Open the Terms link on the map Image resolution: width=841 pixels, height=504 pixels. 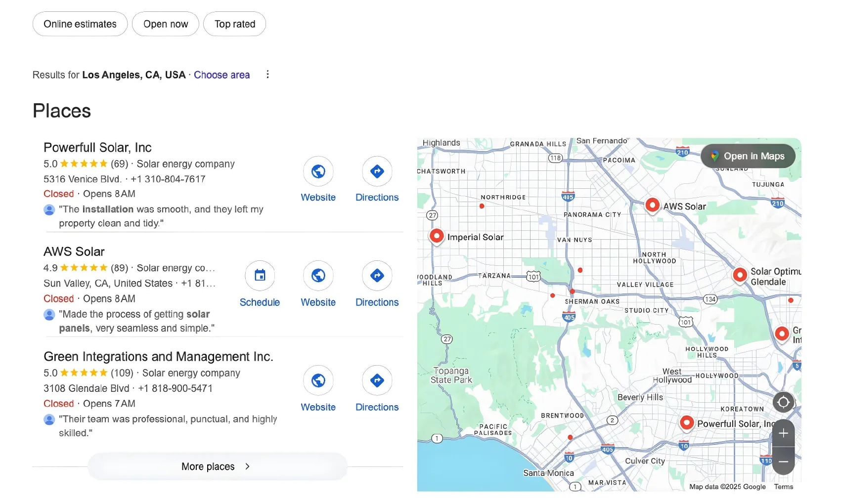tap(783, 486)
